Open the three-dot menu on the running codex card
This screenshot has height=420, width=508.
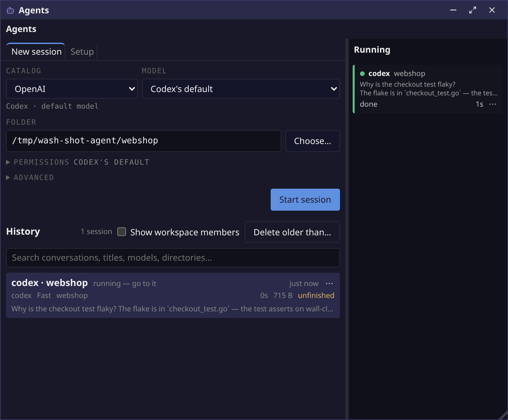tap(493, 104)
